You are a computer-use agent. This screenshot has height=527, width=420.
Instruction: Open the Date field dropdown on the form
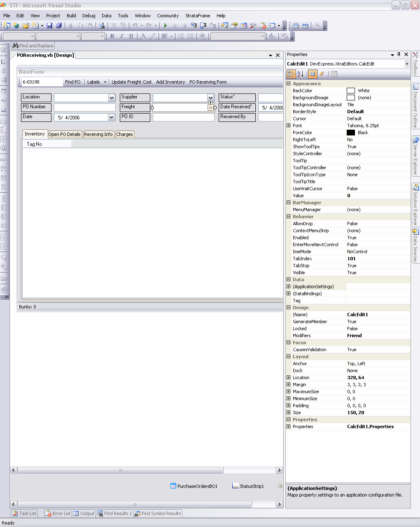[x=111, y=117]
